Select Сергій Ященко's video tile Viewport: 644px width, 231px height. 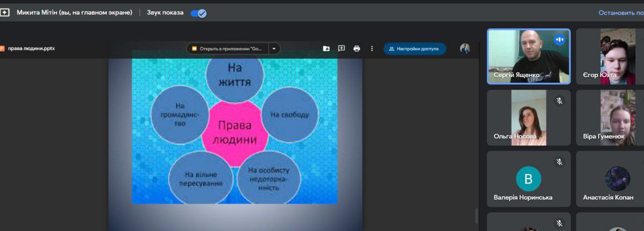coord(528,56)
